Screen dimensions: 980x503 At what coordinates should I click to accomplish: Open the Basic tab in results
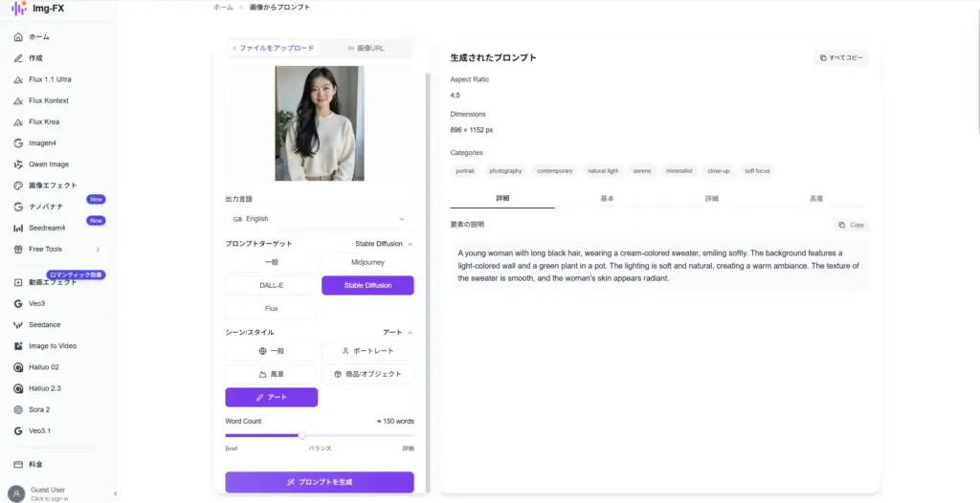pos(607,199)
